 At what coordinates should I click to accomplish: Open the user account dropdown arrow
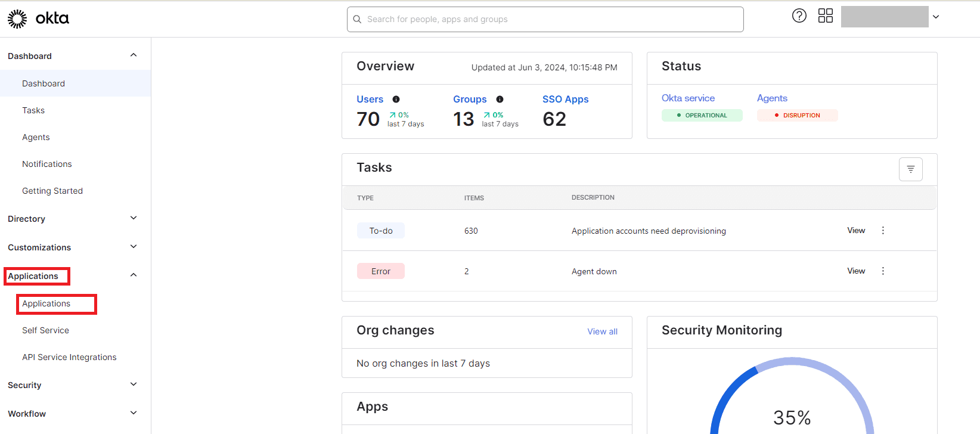[936, 17]
